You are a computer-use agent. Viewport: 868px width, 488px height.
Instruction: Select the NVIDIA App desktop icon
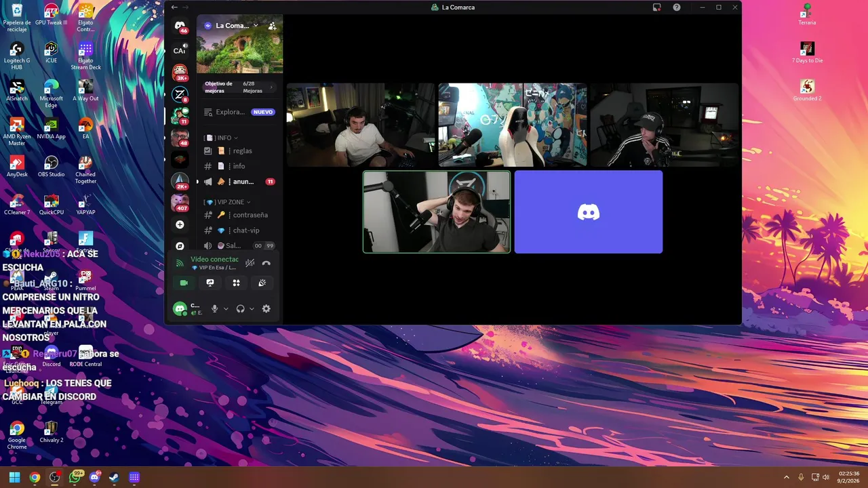[x=51, y=128]
